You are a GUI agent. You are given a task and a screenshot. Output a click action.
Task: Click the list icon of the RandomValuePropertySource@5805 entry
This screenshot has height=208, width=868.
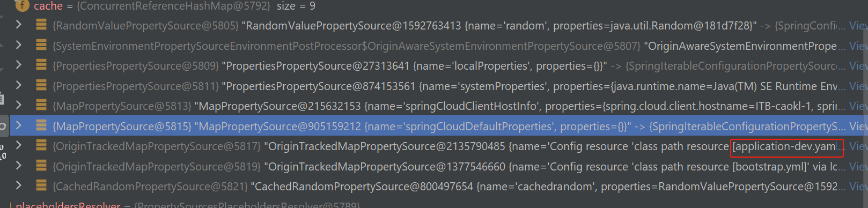[41, 25]
